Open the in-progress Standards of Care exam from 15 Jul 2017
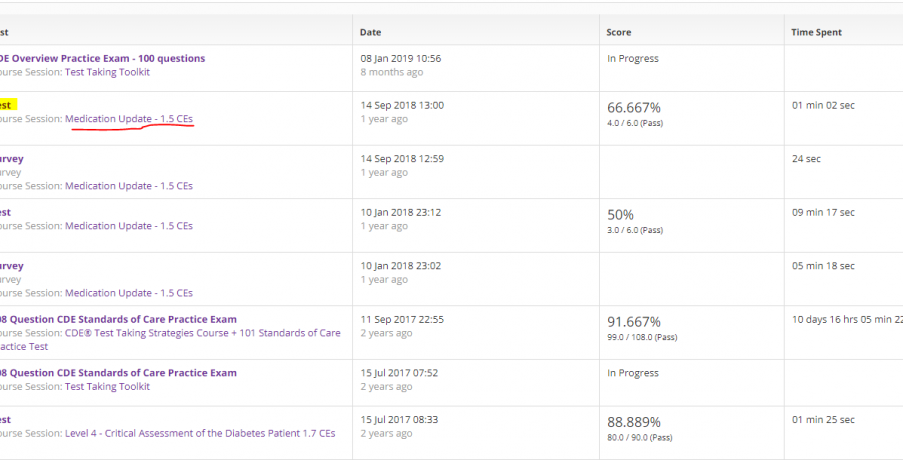The height and width of the screenshot is (460, 903). pyautogui.click(x=118, y=373)
